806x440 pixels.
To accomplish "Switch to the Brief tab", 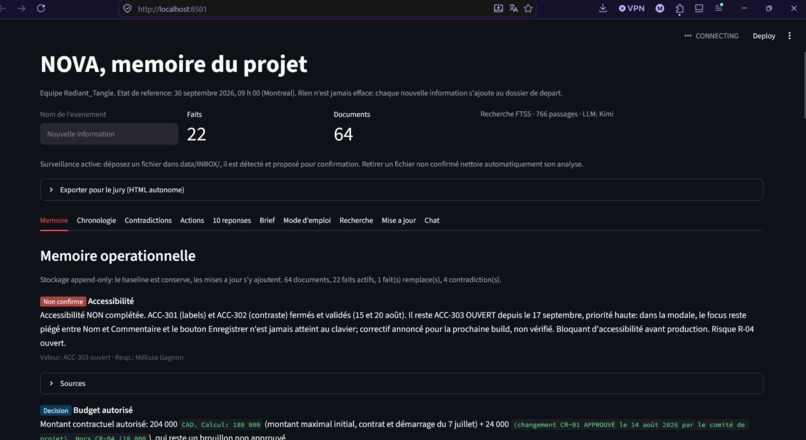I will [x=267, y=220].
